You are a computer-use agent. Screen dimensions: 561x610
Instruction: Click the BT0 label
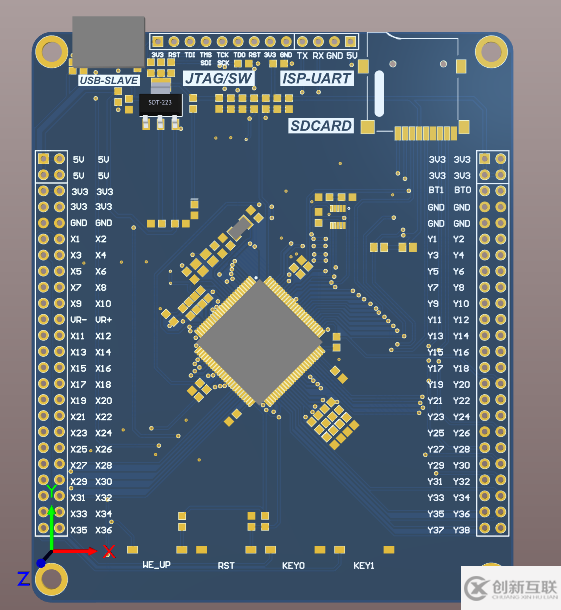(463, 190)
